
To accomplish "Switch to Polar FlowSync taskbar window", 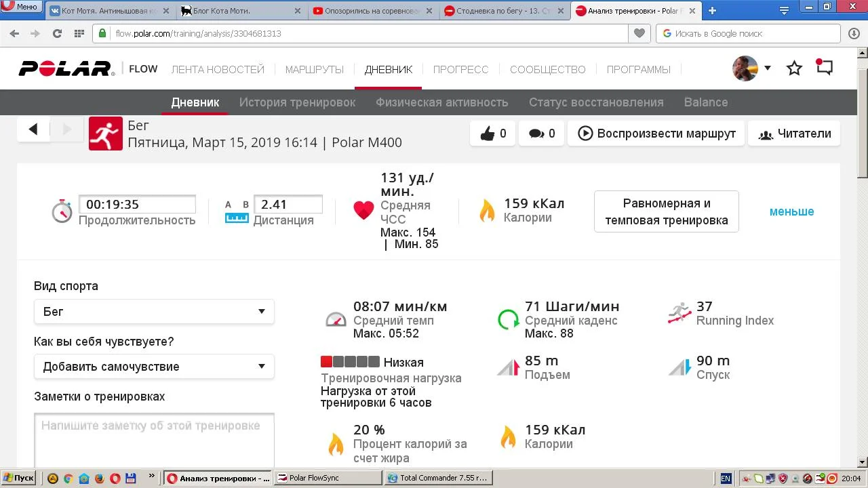I will (328, 478).
